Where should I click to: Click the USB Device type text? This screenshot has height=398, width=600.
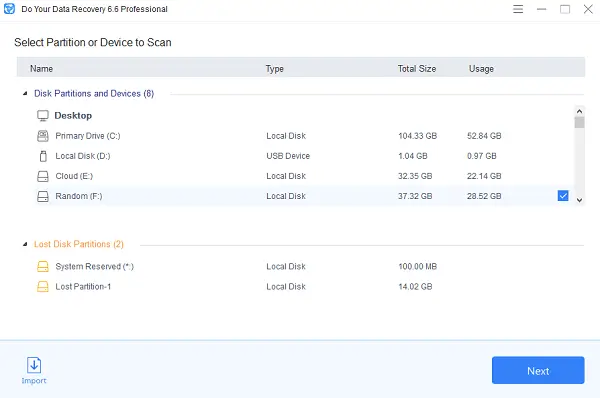[288, 156]
